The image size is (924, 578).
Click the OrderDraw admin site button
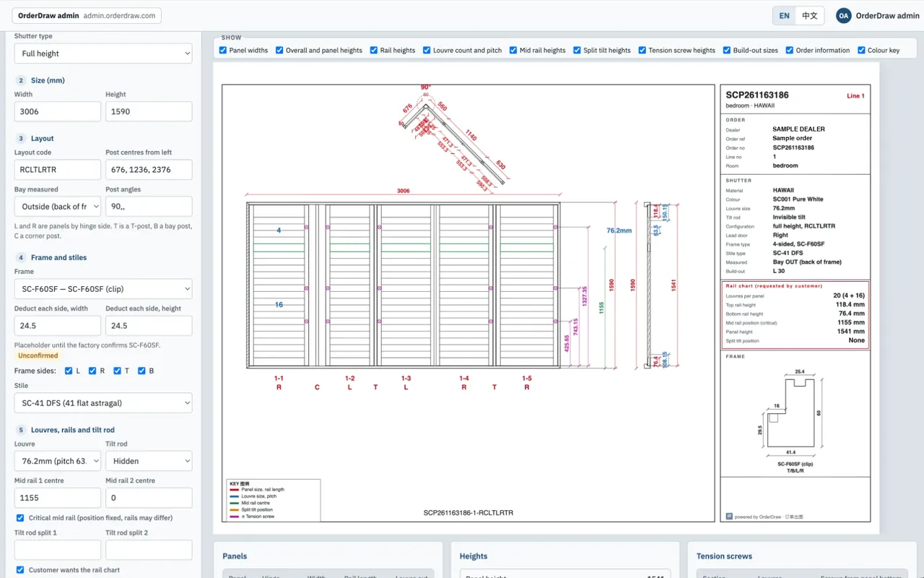(87, 15)
